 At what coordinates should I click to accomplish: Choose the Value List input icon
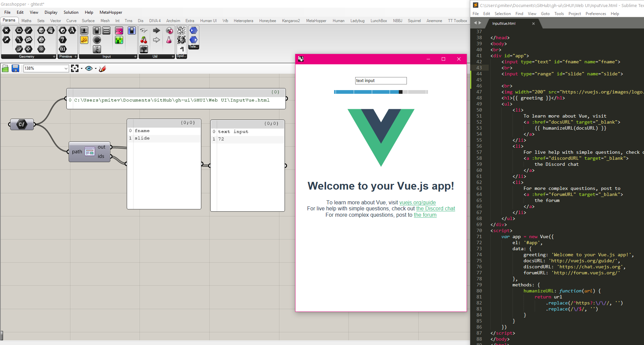click(106, 31)
